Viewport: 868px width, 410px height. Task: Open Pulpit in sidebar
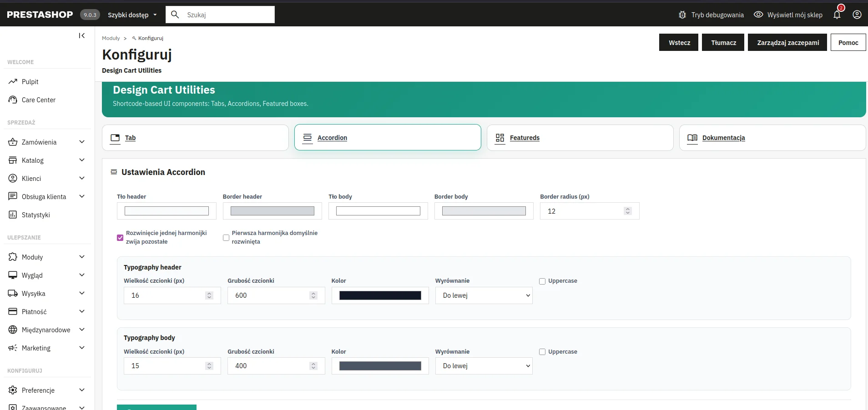click(x=30, y=82)
